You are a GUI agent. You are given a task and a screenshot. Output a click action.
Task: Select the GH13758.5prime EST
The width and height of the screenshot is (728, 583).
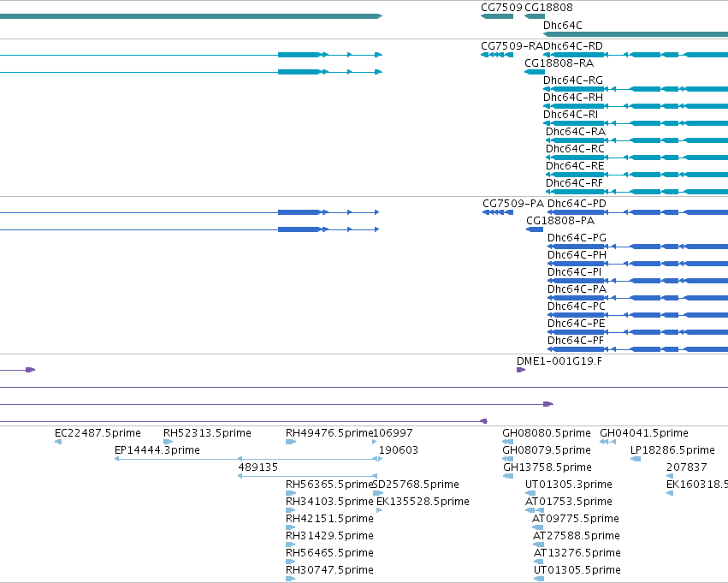click(x=508, y=476)
